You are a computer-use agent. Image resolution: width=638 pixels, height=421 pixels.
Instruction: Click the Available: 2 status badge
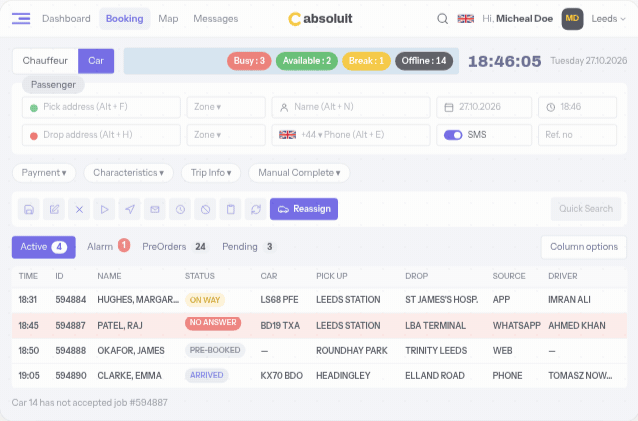pyautogui.click(x=307, y=61)
